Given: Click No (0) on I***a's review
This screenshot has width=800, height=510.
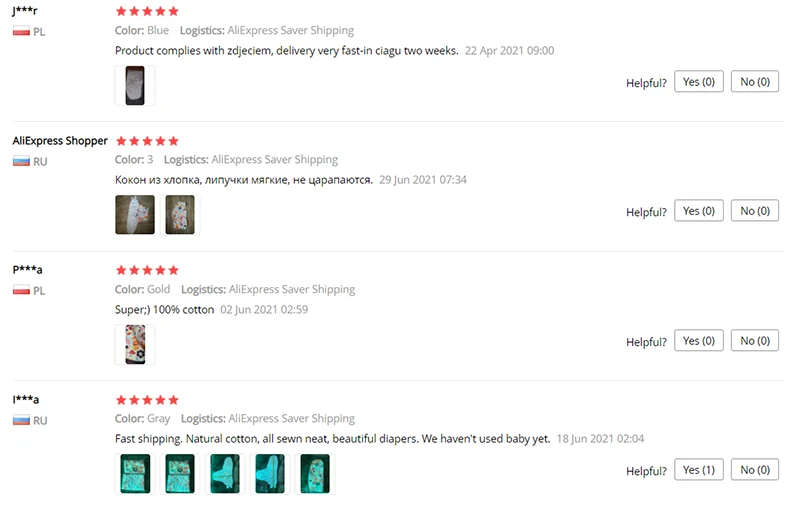Looking at the screenshot, I should coord(755,470).
